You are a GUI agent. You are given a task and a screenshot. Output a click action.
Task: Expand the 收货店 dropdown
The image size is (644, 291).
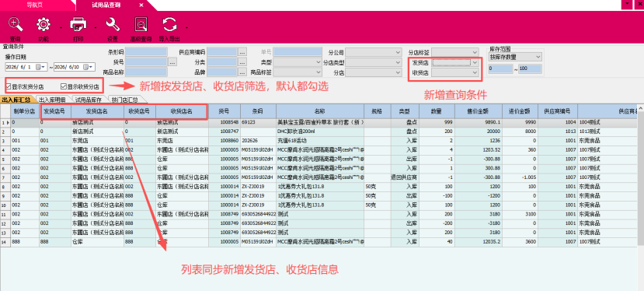click(475, 72)
